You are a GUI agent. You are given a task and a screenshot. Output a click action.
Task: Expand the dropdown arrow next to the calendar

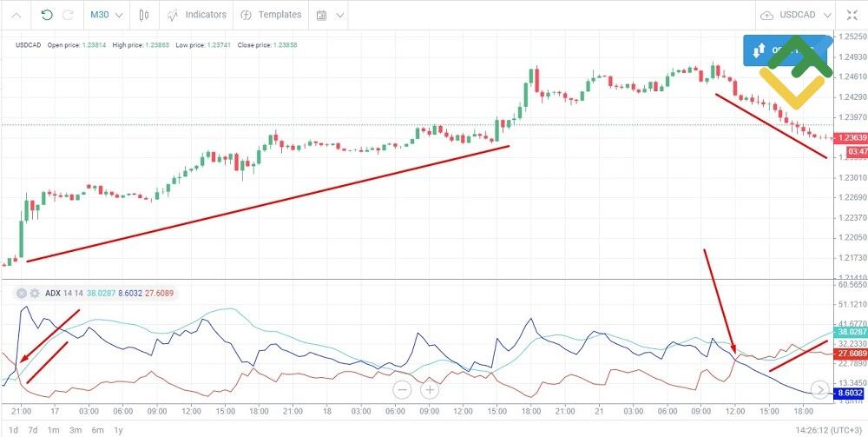pyautogui.click(x=340, y=16)
